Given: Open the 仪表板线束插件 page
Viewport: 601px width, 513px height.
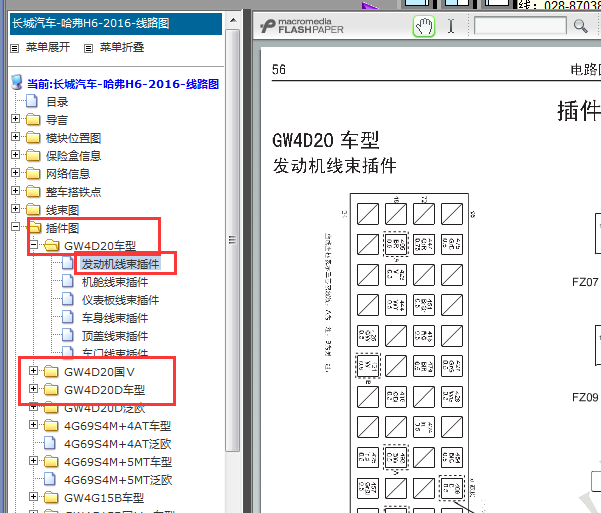Looking at the screenshot, I should tap(120, 300).
